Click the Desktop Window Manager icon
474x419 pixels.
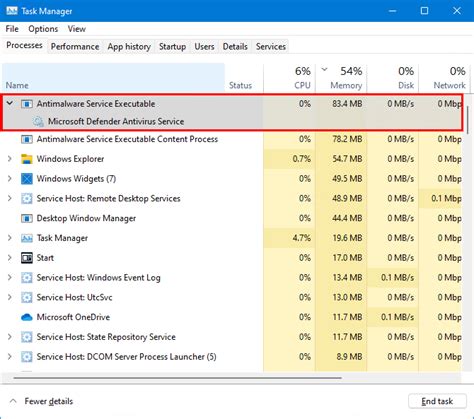[27, 218]
